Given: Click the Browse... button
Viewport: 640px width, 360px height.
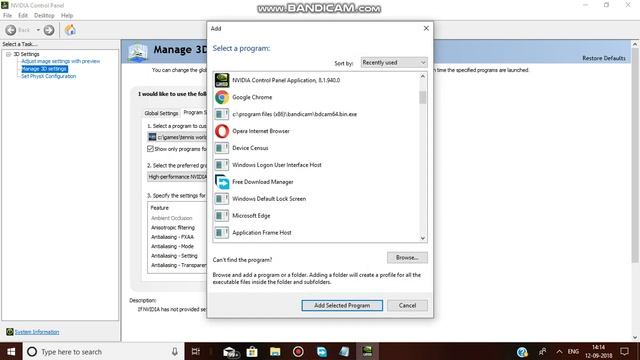Looking at the screenshot, I should (x=407, y=258).
